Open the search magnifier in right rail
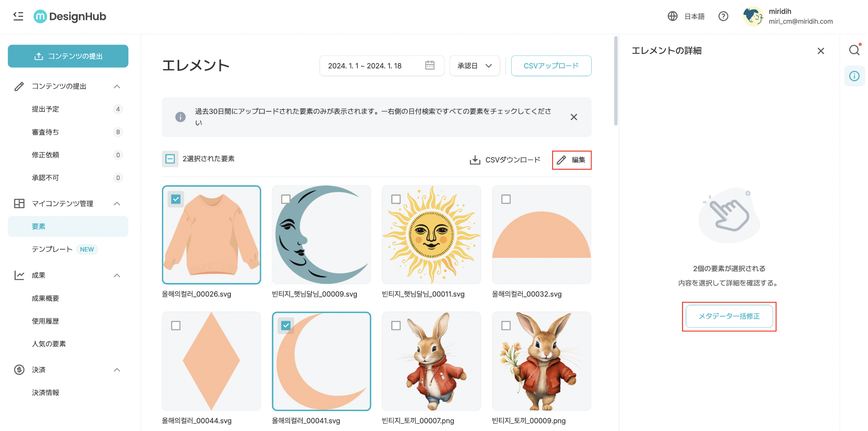This screenshot has height=431, width=868. point(854,50)
